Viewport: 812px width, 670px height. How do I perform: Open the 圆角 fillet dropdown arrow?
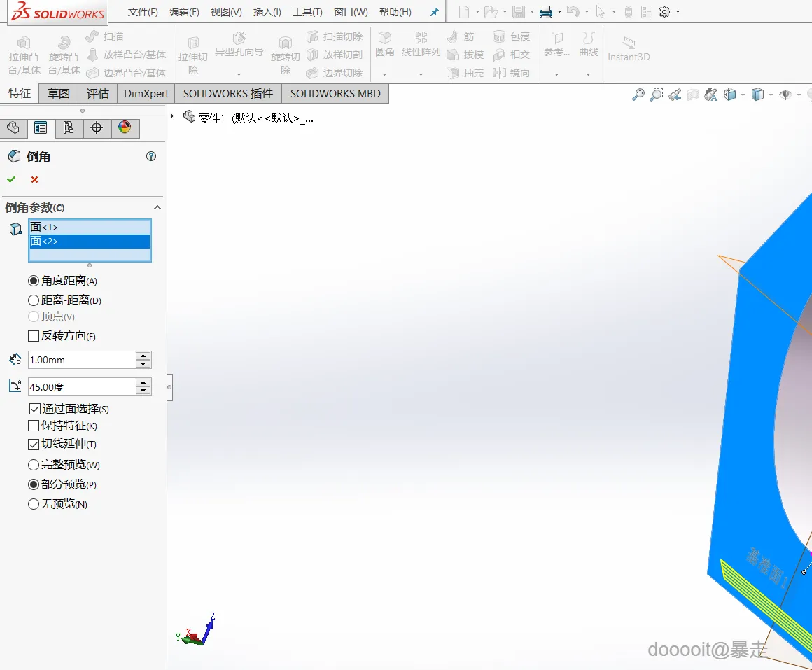click(384, 74)
